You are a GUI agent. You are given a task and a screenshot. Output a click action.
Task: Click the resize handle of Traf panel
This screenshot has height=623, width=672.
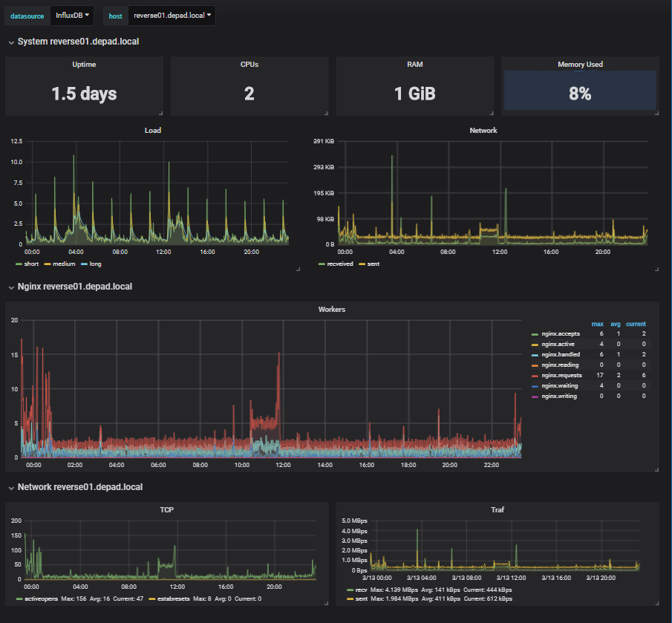tap(656, 601)
